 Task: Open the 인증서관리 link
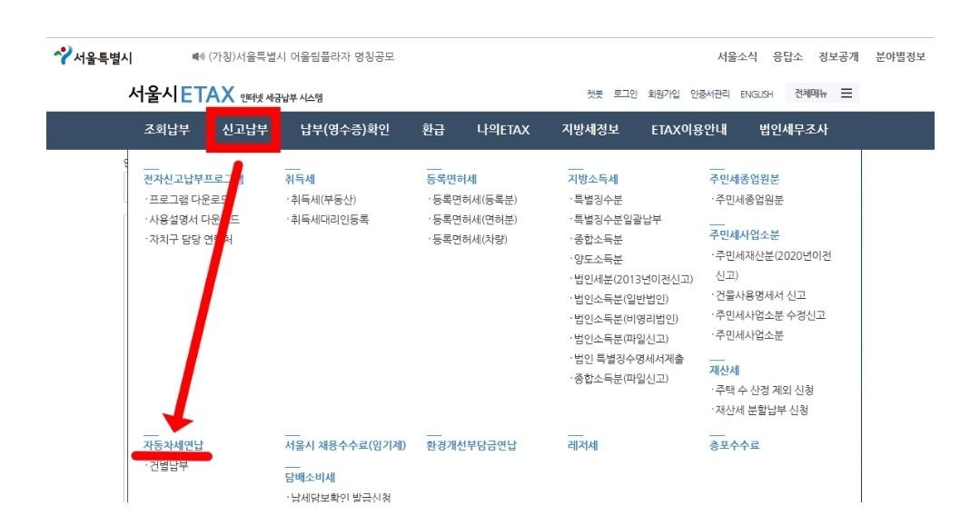tap(710, 94)
